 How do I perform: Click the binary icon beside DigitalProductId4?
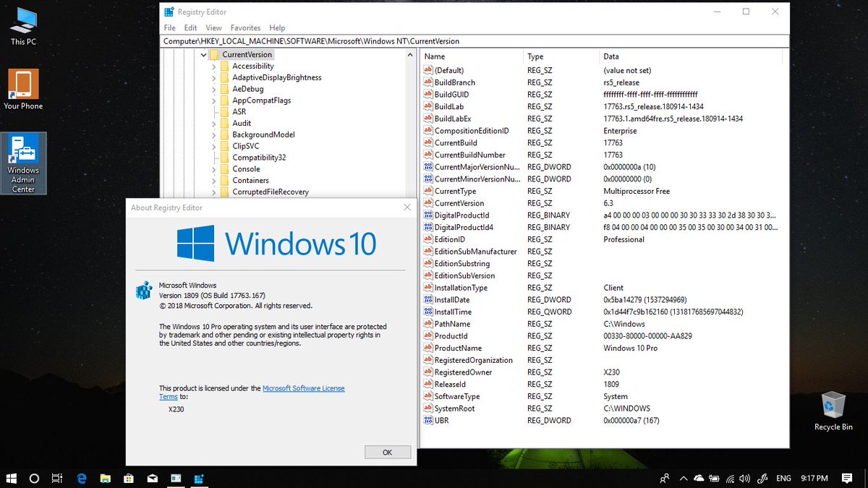pos(427,227)
